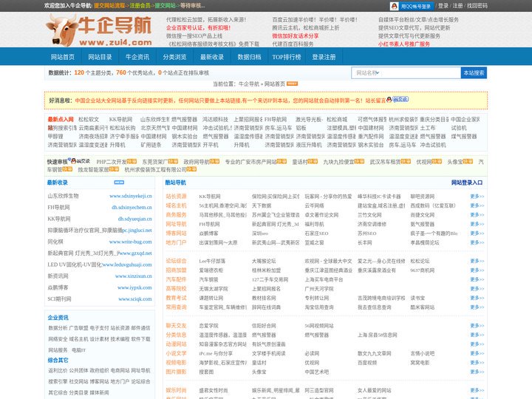Click 武汉吊车租赁 in 快速审核 list

pyautogui.click(x=385, y=162)
